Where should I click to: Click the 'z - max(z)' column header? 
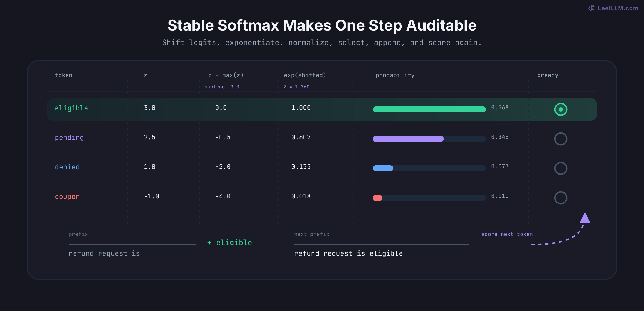226,75
